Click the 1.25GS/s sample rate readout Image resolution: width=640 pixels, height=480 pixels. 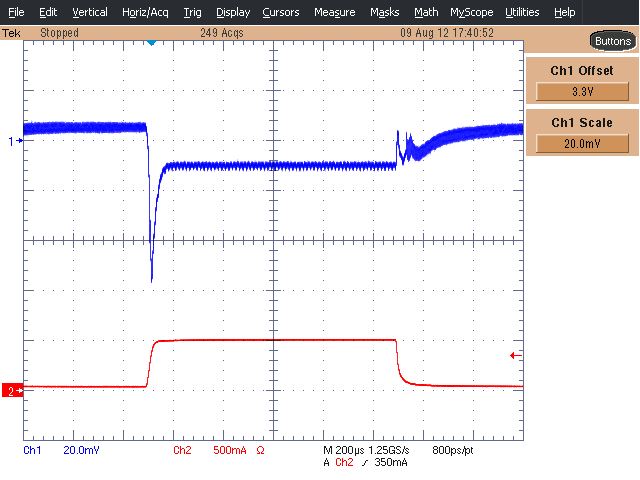(x=389, y=450)
